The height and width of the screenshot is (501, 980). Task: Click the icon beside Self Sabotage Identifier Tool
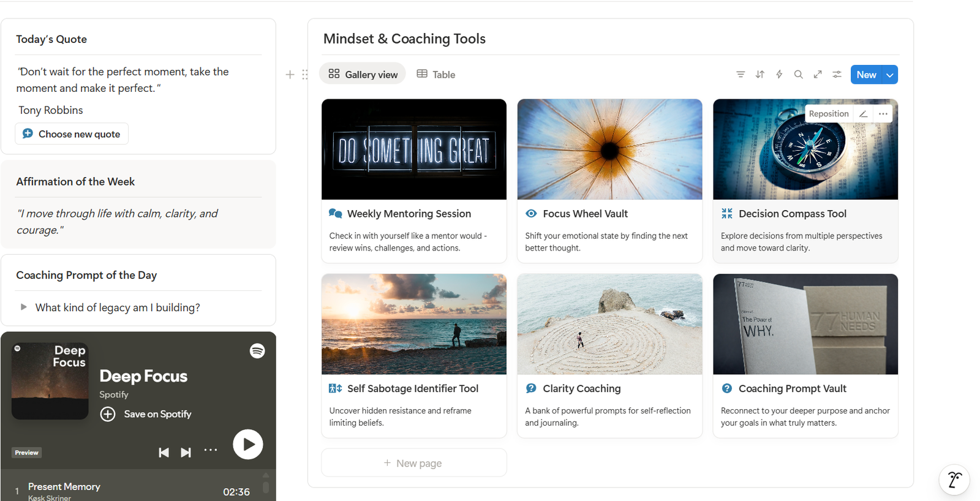(336, 388)
